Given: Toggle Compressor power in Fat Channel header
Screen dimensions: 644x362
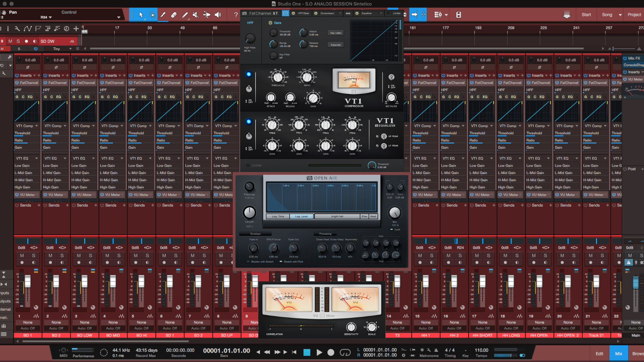Looking at the screenshot, I should pyautogui.click(x=316, y=13).
